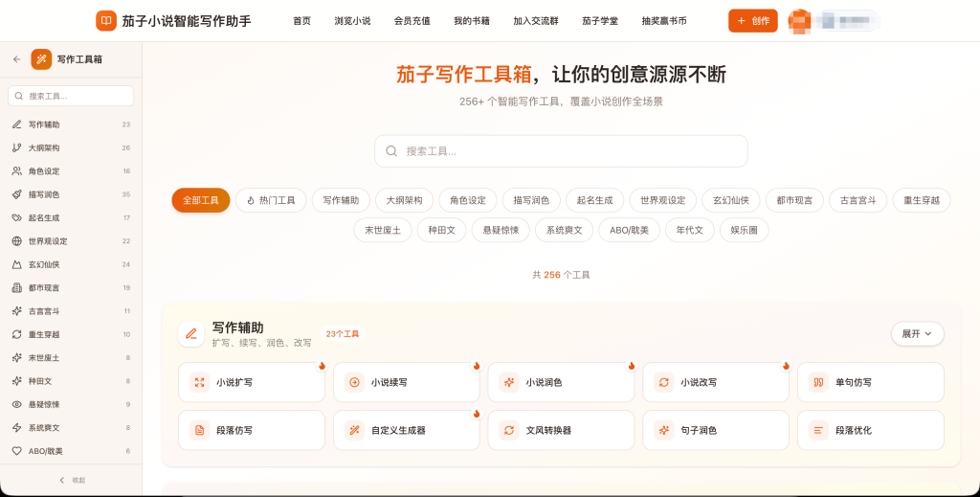Open the 自定义生成器 wand tool
Image resolution: width=980 pixels, height=497 pixels.
pyautogui.click(x=406, y=430)
